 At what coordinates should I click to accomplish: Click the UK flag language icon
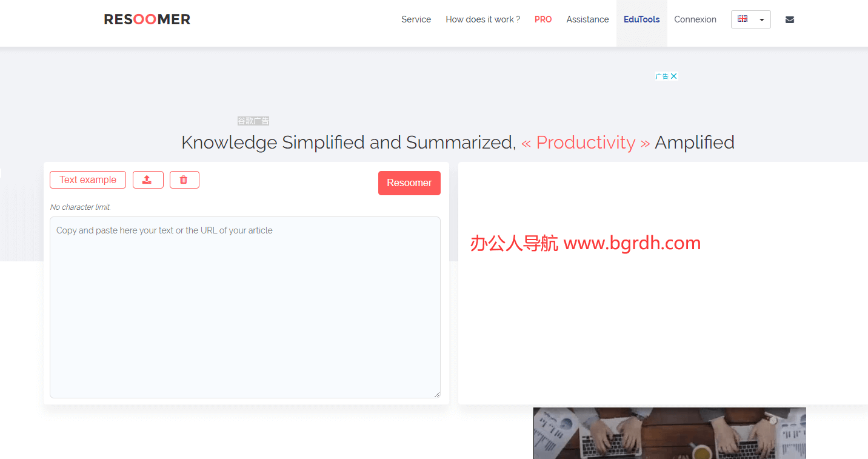tap(743, 19)
